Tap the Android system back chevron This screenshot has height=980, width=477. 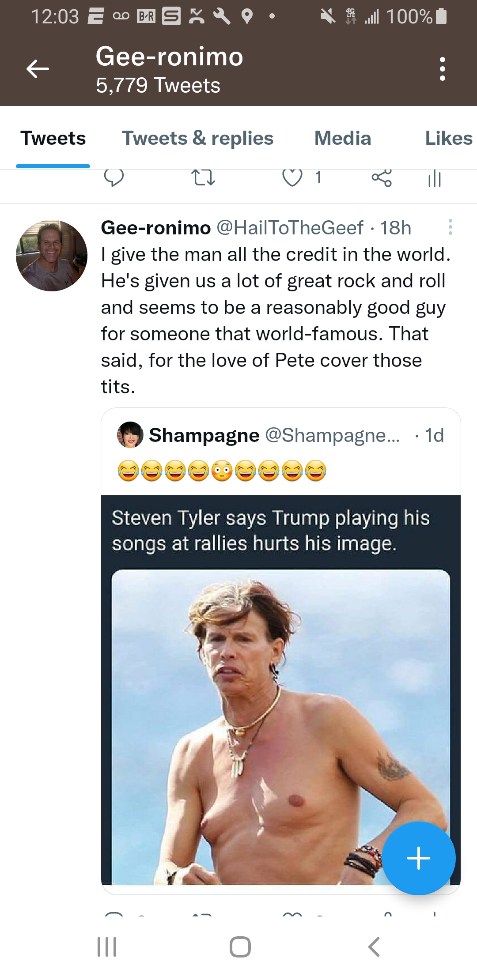[x=374, y=946]
